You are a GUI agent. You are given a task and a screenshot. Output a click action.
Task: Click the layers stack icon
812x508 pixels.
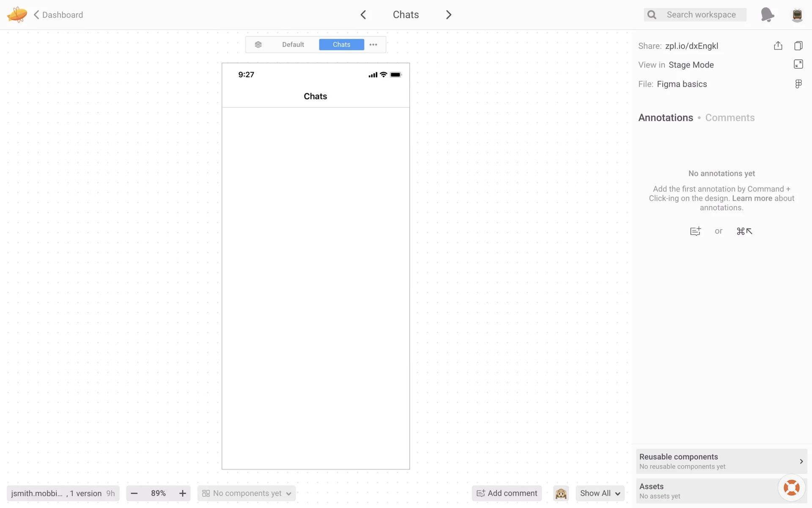(258, 44)
